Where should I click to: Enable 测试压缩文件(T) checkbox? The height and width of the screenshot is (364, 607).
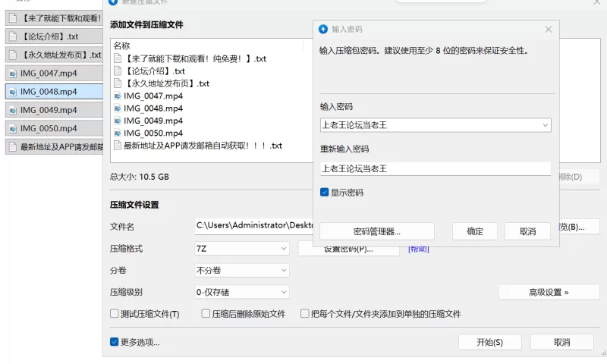pyautogui.click(x=115, y=314)
